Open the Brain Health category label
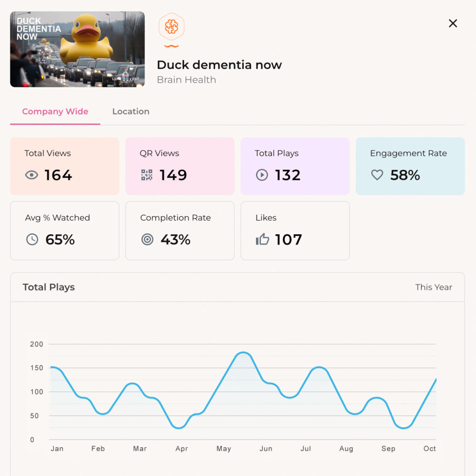Image resolution: width=476 pixels, height=476 pixels. (x=186, y=79)
